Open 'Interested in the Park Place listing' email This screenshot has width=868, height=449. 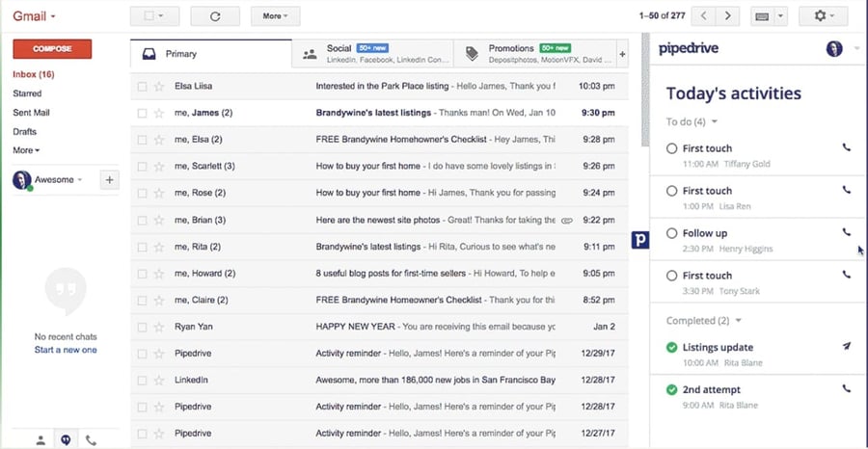[x=379, y=87]
